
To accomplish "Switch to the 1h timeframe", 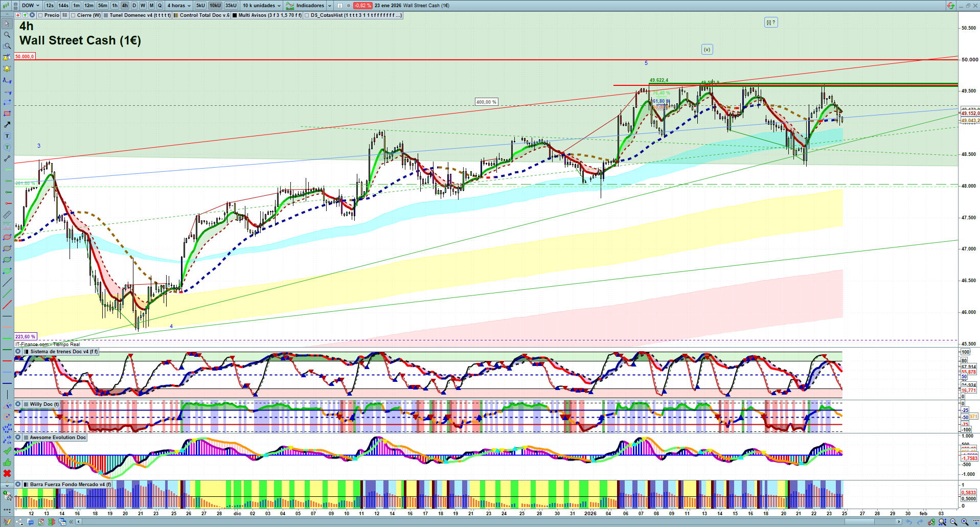I will pyautogui.click(x=115, y=6).
